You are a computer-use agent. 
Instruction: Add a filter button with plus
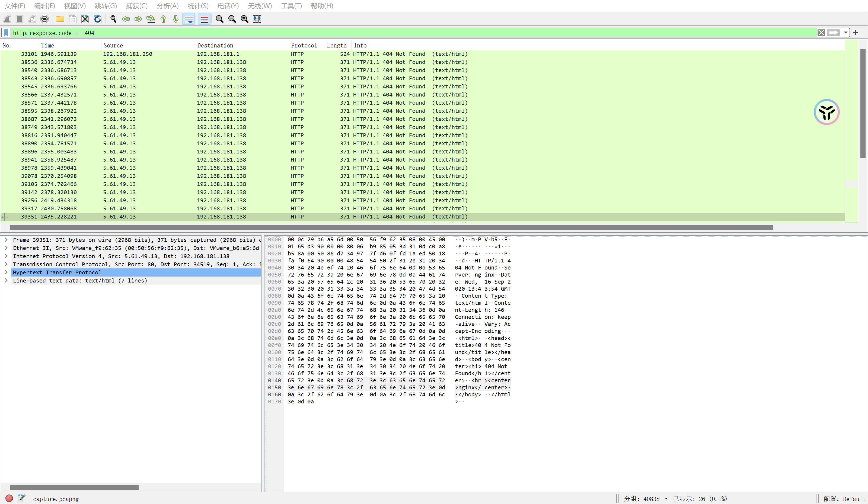click(x=855, y=33)
